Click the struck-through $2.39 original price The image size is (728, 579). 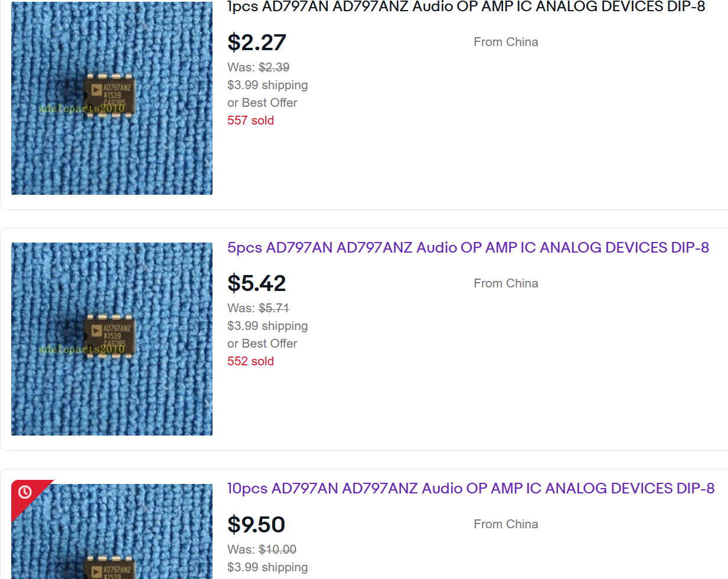pos(274,67)
